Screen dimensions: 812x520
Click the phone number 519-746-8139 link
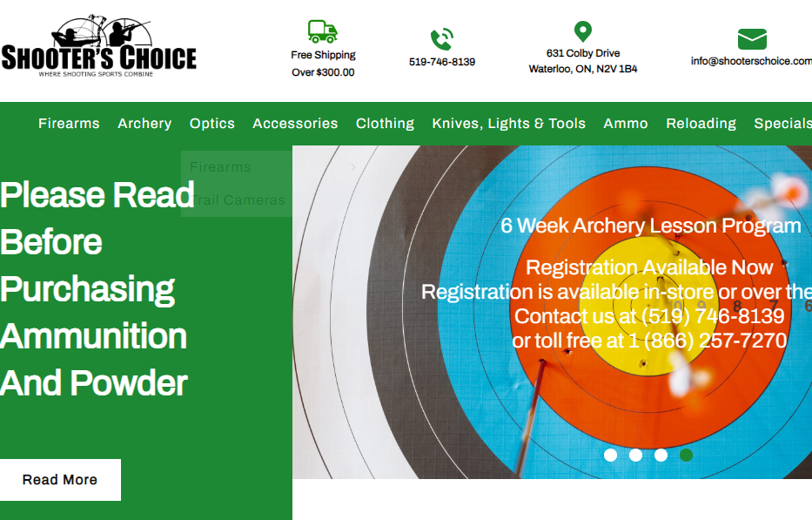441,62
